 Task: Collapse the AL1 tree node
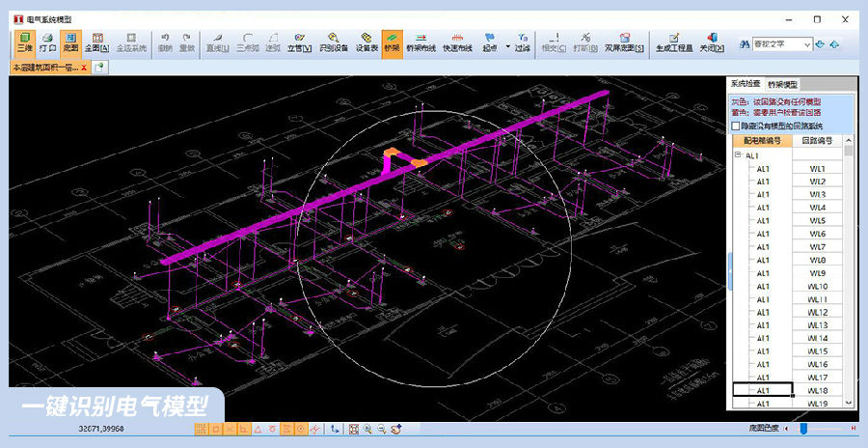[x=738, y=155]
